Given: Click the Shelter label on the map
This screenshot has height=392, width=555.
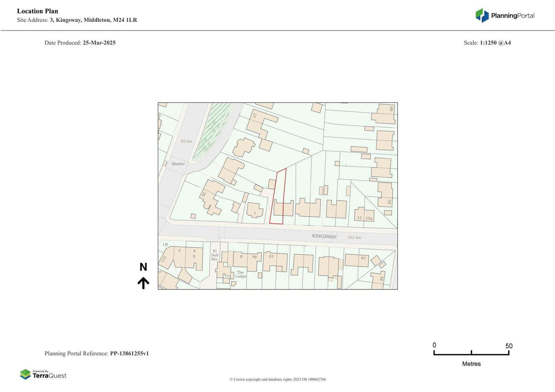Looking at the screenshot, I should [178, 164].
